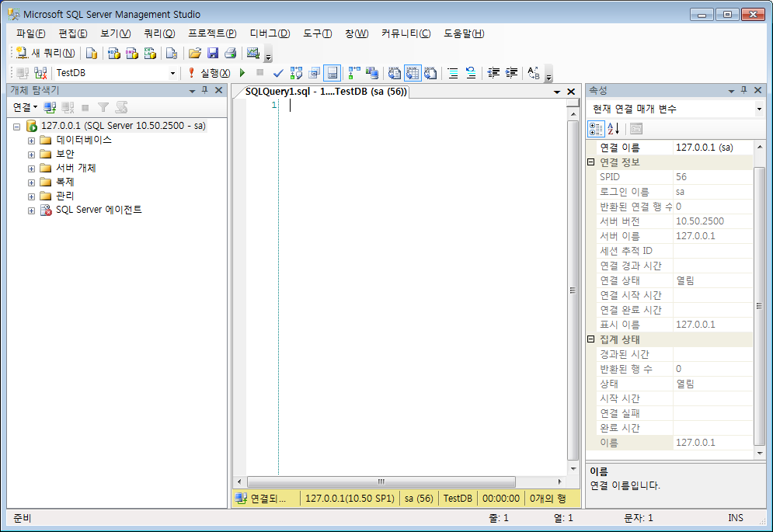Comment out the selected lines
The width and height of the screenshot is (773, 532).
tap(453, 73)
